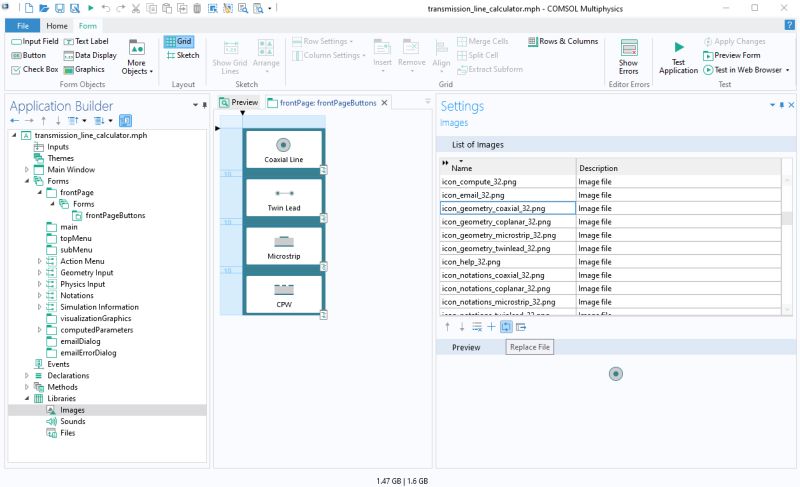Select icon_compute_32.png in the image list
The image size is (800, 487).
pyautogui.click(x=508, y=182)
